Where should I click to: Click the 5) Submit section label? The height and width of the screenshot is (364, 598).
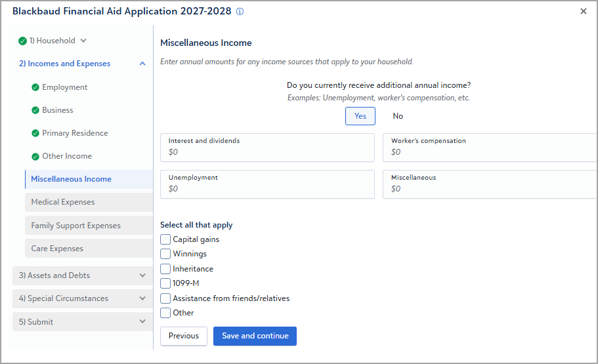pyautogui.click(x=36, y=321)
